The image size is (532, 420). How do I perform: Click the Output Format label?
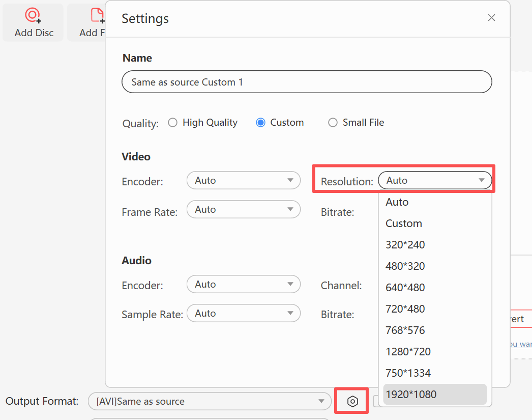coord(42,401)
